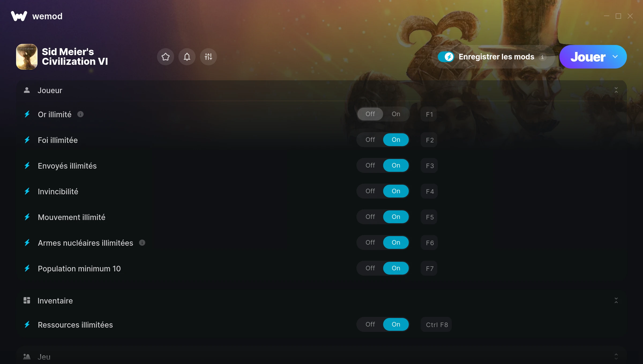Screen dimensions: 643x364
Task: Open mod settings sliders icon
Action: [208, 57]
